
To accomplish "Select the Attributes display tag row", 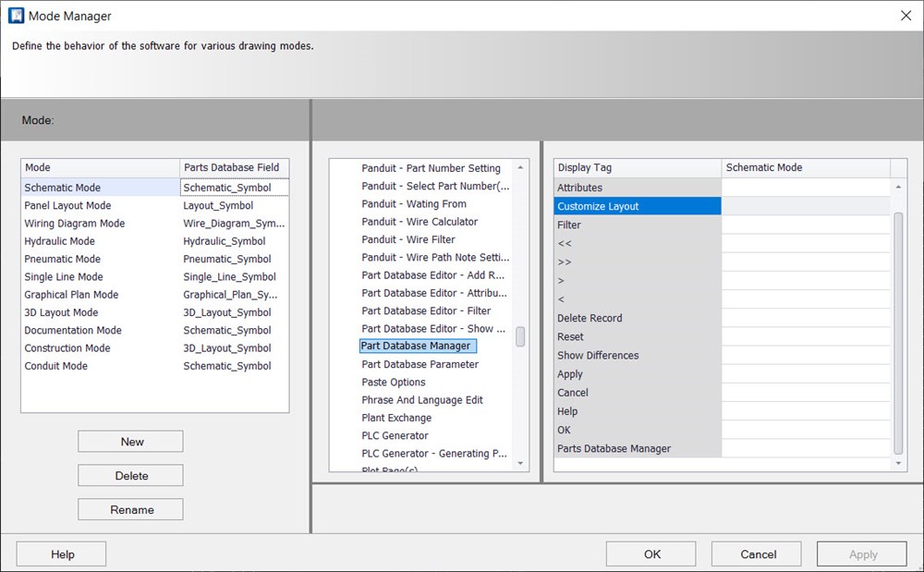I will pos(579,187).
